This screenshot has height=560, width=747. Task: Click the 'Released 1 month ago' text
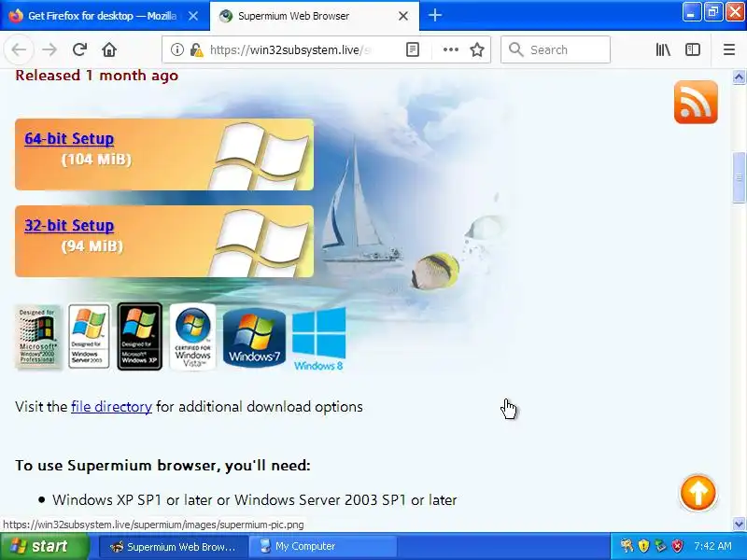click(x=97, y=76)
